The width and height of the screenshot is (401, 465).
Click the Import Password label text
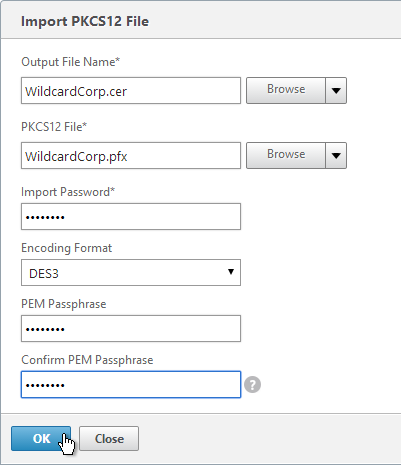68,192
